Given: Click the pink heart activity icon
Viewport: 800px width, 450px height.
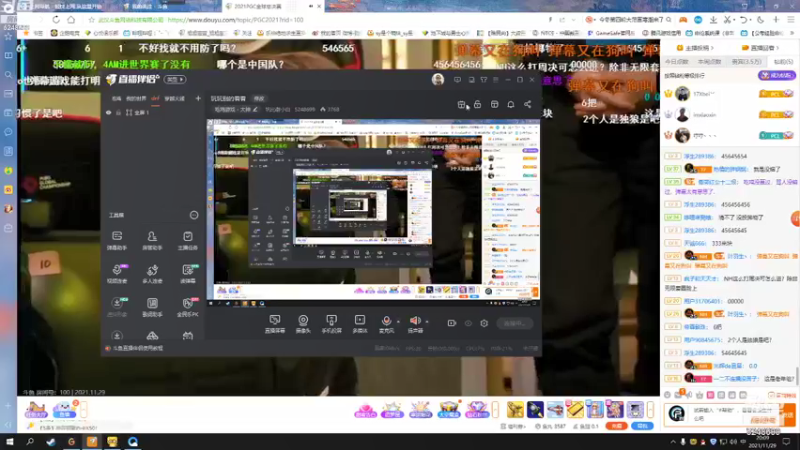Looking at the screenshot, I should (365, 409).
